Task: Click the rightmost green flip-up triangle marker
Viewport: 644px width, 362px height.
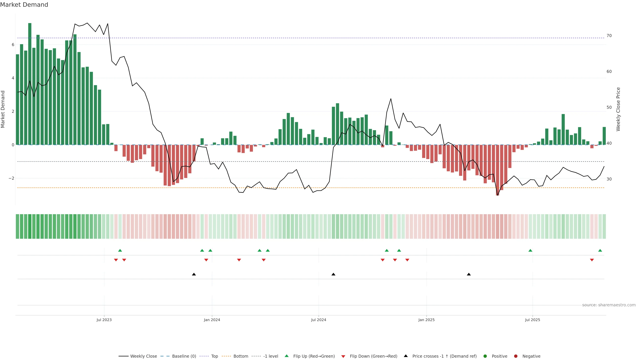Action: 600,250
